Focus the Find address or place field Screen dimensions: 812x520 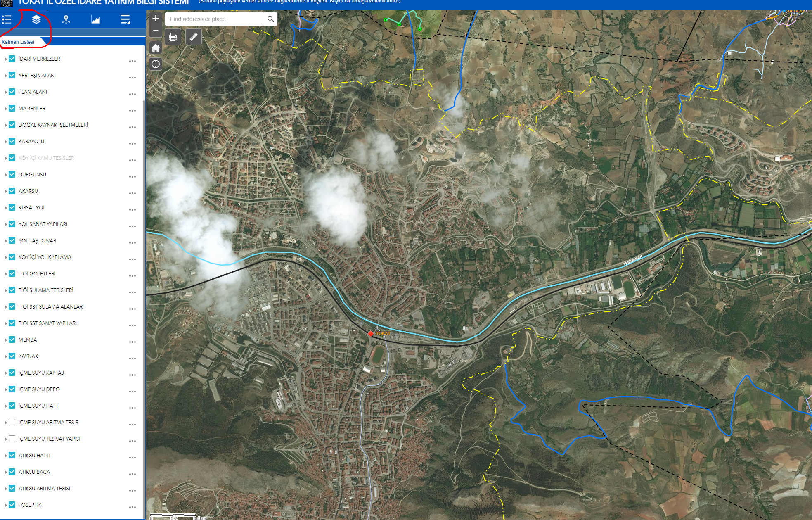click(214, 19)
